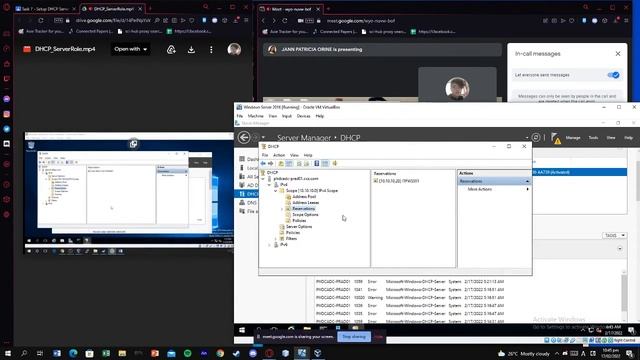
Task: Open Devices menu in VirtualBox window
Action: [x=303, y=116]
